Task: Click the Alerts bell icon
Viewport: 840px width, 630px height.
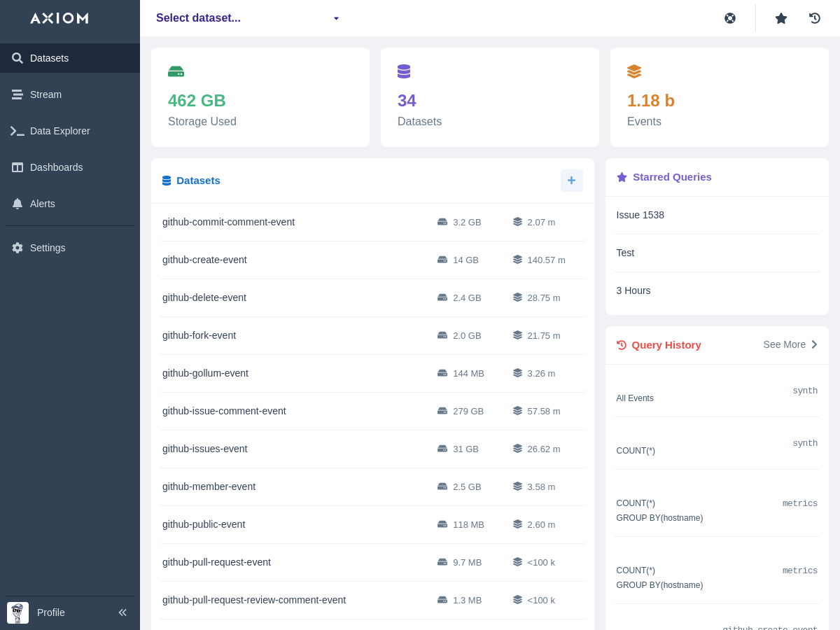Action: pyautogui.click(x=17, y=204)
